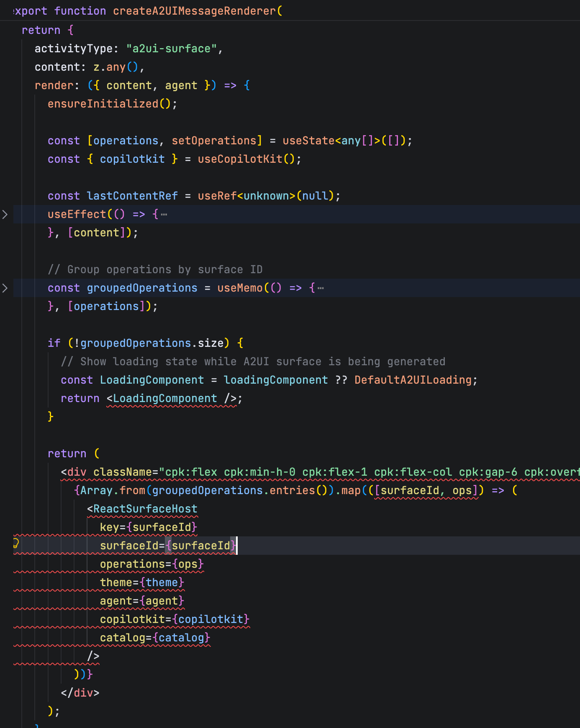The width and height of the screenshot is (580, 728).
Task: Click the "Show loading state" comment line
Action: tap(253, 362)
